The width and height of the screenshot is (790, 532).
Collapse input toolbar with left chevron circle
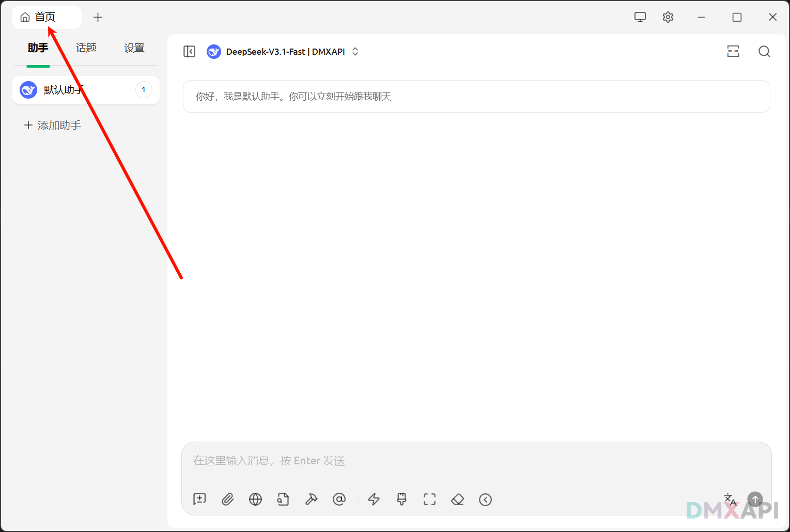(485, 499)
